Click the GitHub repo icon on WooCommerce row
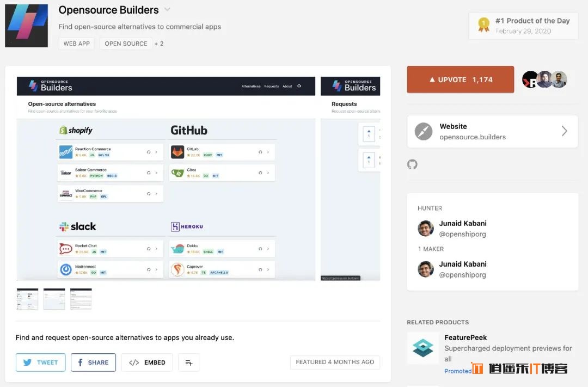Screen dimensions: 588x387 point(149,194)
